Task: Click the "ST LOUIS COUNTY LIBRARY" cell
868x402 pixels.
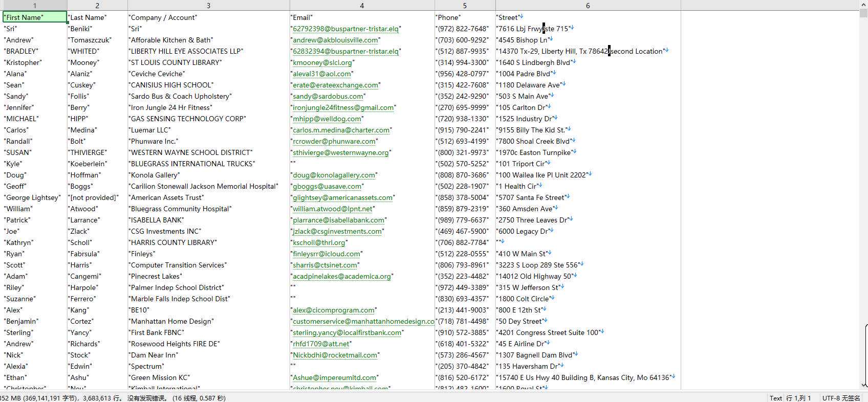Action: [x=208, y=62]
